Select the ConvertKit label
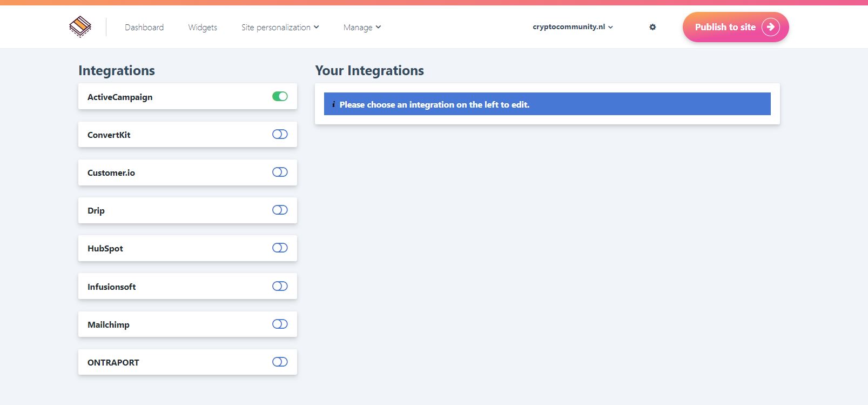 109,135
